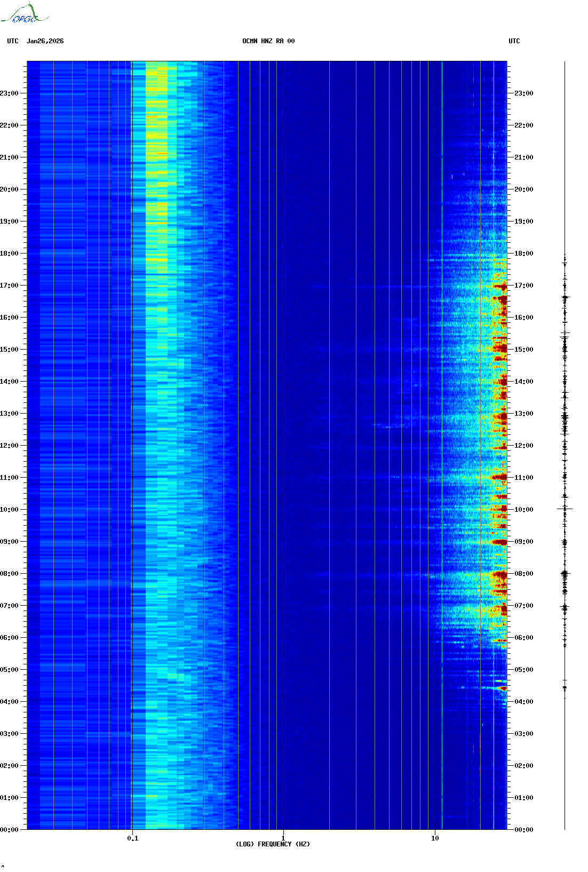This screenshot has height=872, width=588.
Task: Click 03:00 on the left time axis
Action: pos(9,734)
